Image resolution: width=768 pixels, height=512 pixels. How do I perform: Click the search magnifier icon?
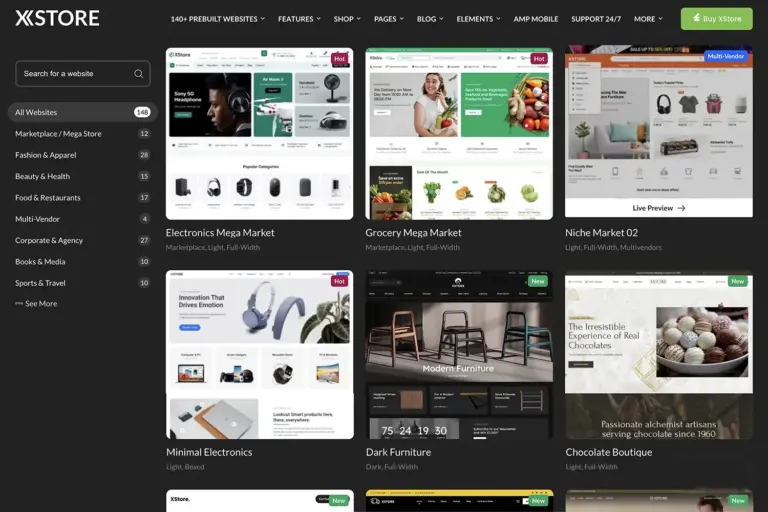coord(138,73)
